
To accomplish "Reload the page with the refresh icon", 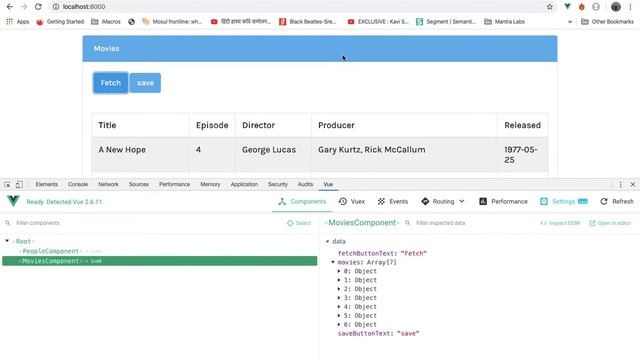I will click(x=38, y=7).
